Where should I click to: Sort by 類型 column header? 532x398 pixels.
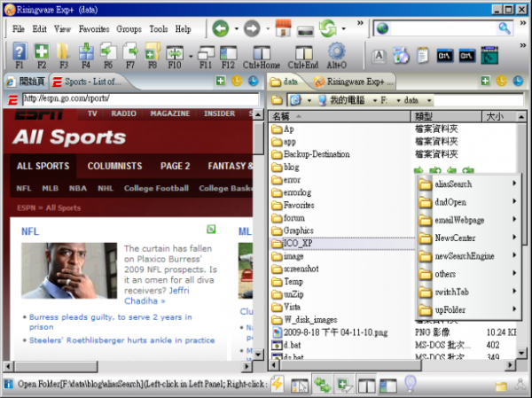447,117
